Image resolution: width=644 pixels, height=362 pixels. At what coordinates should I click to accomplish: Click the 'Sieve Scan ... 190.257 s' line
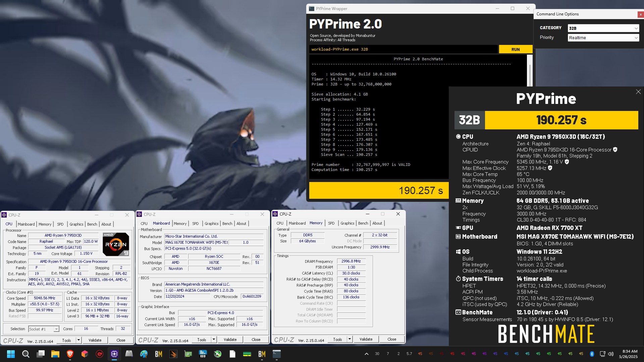(349, 155)
